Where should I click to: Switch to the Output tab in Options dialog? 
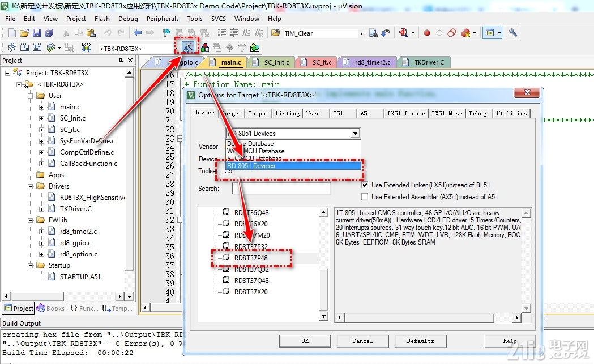click(258, 113)
